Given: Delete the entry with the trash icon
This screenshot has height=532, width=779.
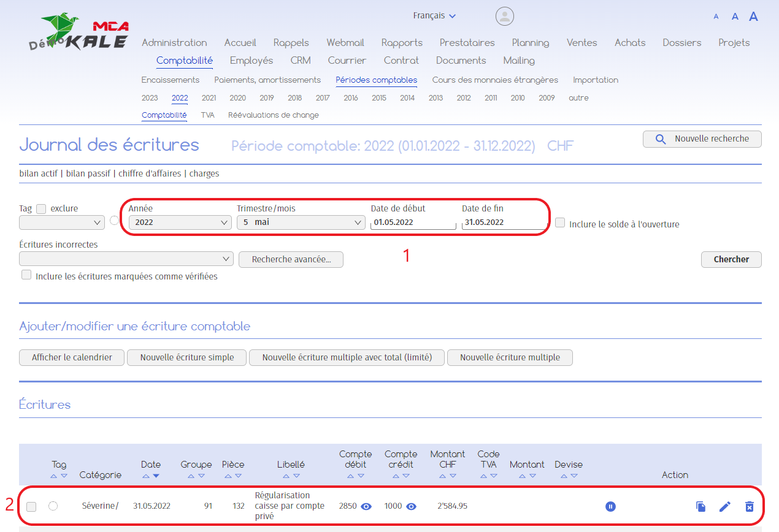Looking at the screenshot, I should click(749, 506).
